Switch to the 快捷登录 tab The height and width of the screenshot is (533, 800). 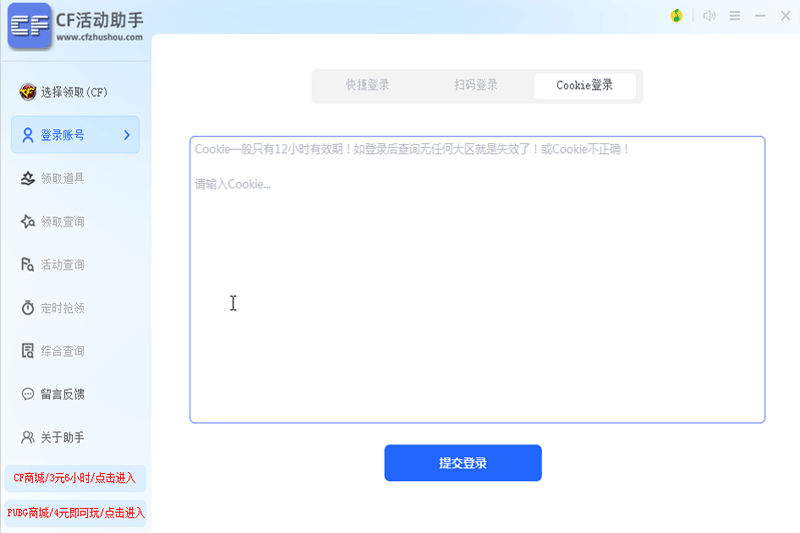point(367,85)
